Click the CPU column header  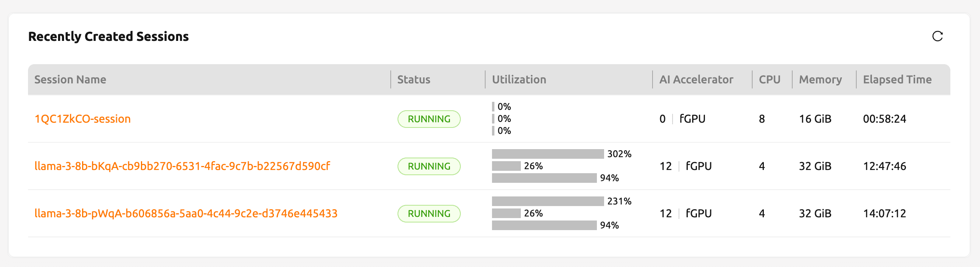coord(769,80)
